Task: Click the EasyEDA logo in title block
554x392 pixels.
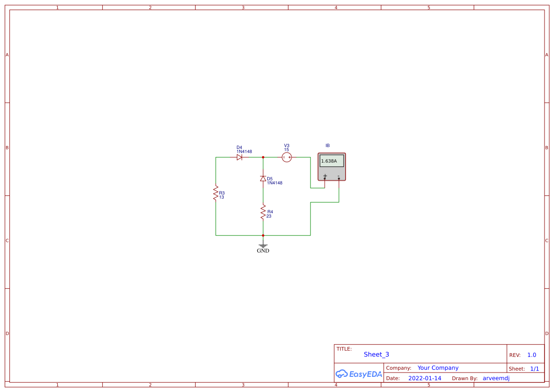Action: (359, 374)
